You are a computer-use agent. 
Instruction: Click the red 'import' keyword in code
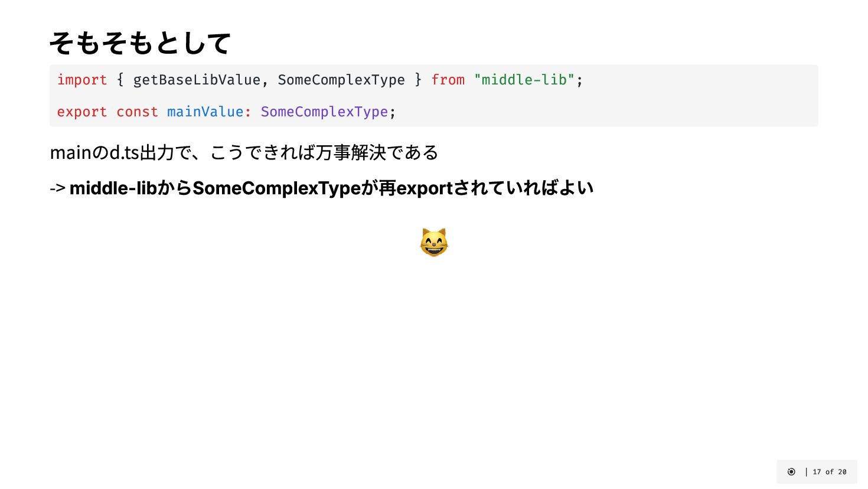tap(82, 80)
